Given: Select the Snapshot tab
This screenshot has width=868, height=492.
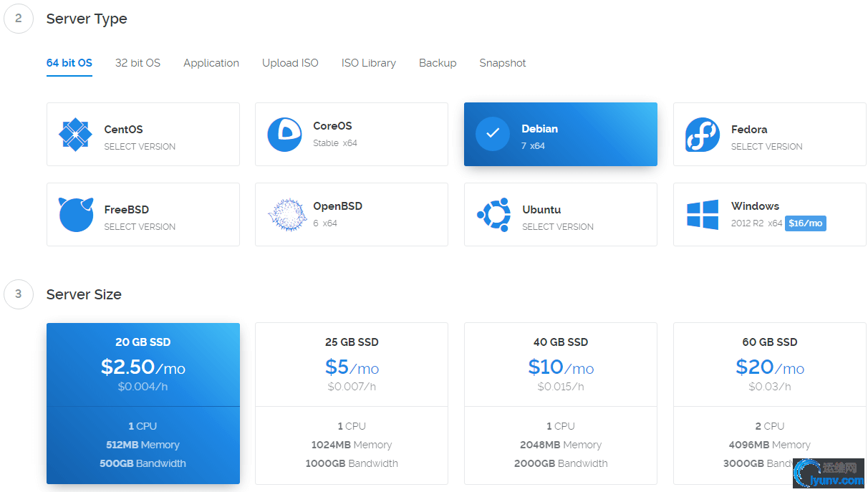Looking at the screenshot, I should tap(503, 63).
